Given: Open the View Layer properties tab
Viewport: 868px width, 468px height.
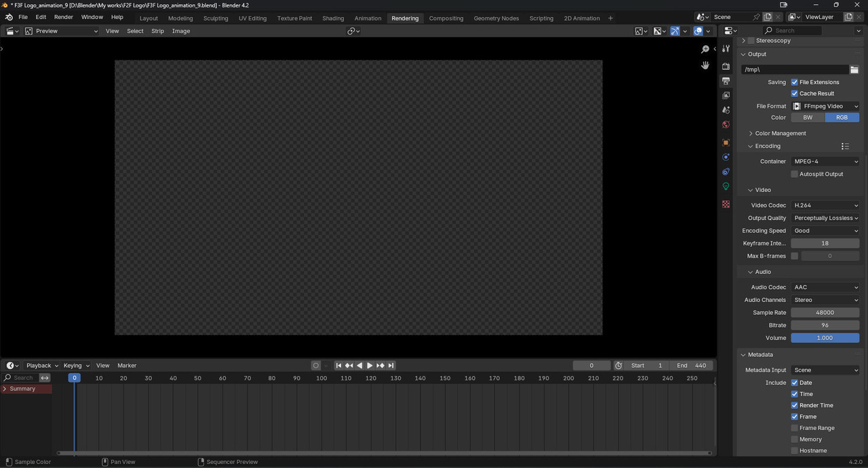Looking at the screenshot, I should point(726,96).
